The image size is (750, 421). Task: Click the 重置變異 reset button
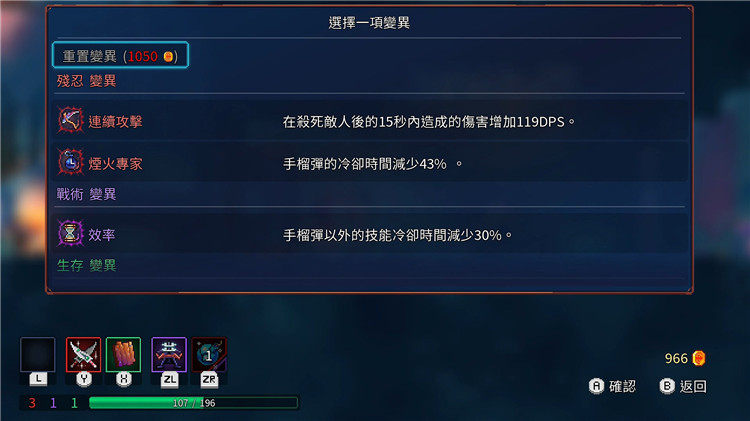(x=121, y=55)
